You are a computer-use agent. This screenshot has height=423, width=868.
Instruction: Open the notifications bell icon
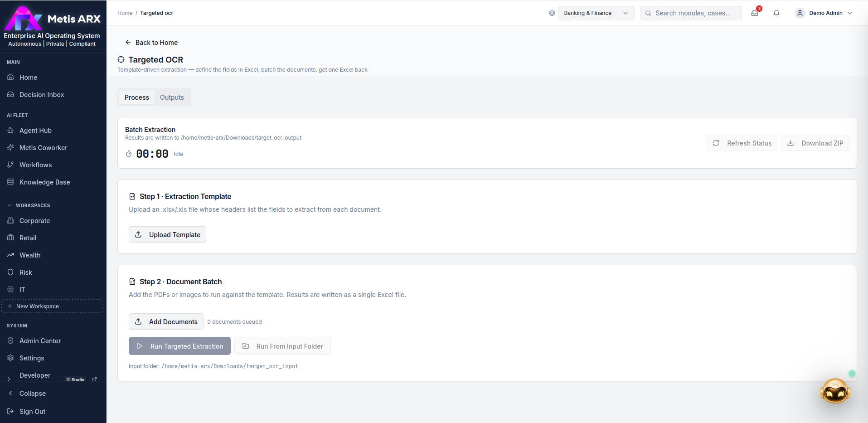coord(776,13)
